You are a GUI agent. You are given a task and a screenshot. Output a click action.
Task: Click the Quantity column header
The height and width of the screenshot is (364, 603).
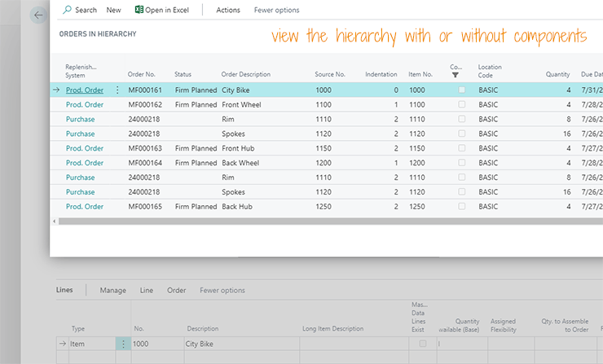pos(557,74)
